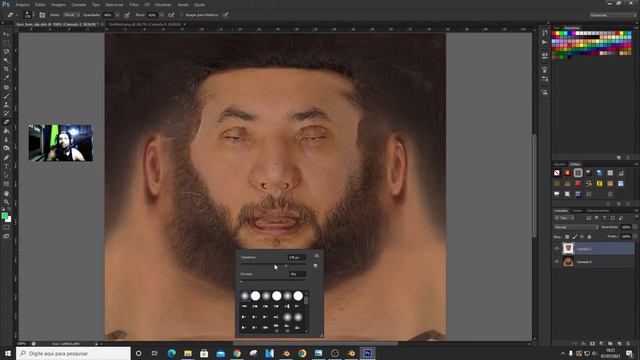Select the Move tool
Viewport: 640px width, 360px height.
6,34
